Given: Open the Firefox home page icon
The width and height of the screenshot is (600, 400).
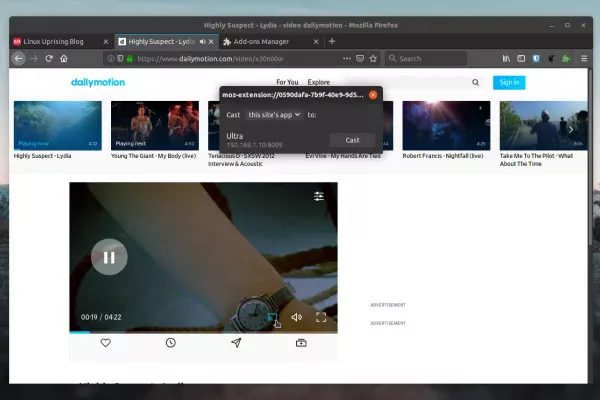Looking at the screenshot, I should 64,59.
